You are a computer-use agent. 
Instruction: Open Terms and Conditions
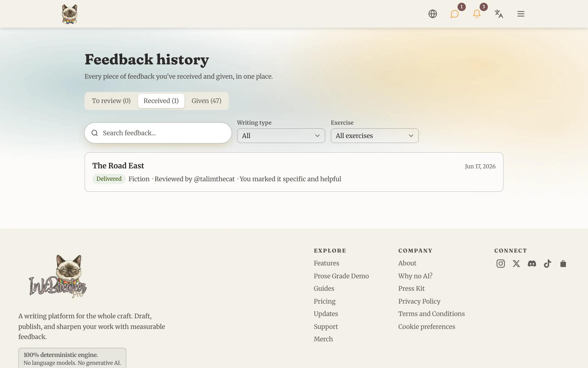click(x=431, y=314)
